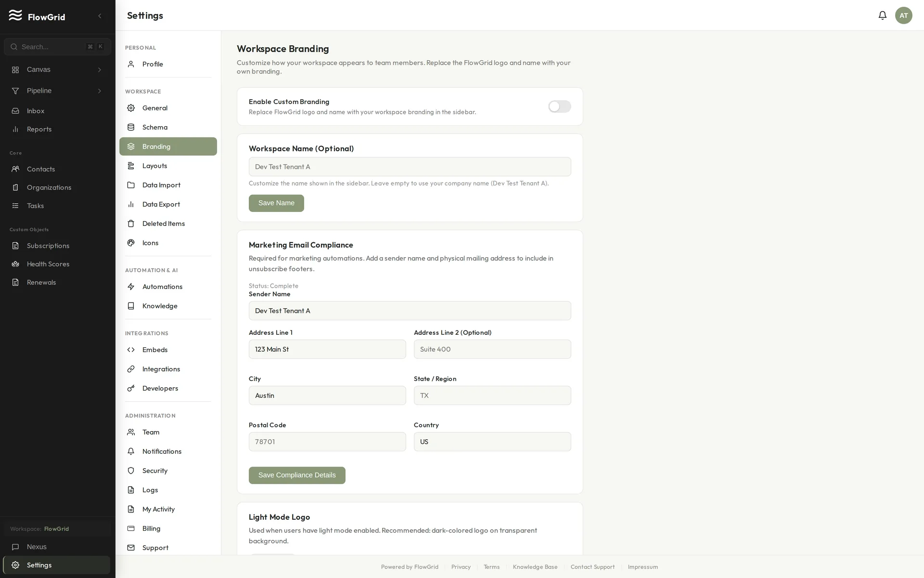The height and width of the screenshot is (578, 924).
Task: Click the Save Name button
Action: point(276,203)
